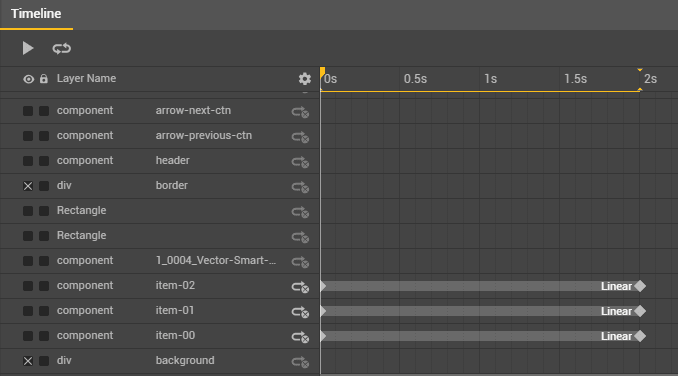Image resolution: width=678 pixels, height=376 pixels.
Task: Select the arrow-previous-ctn layer name
Action: [x=204, y=136]
